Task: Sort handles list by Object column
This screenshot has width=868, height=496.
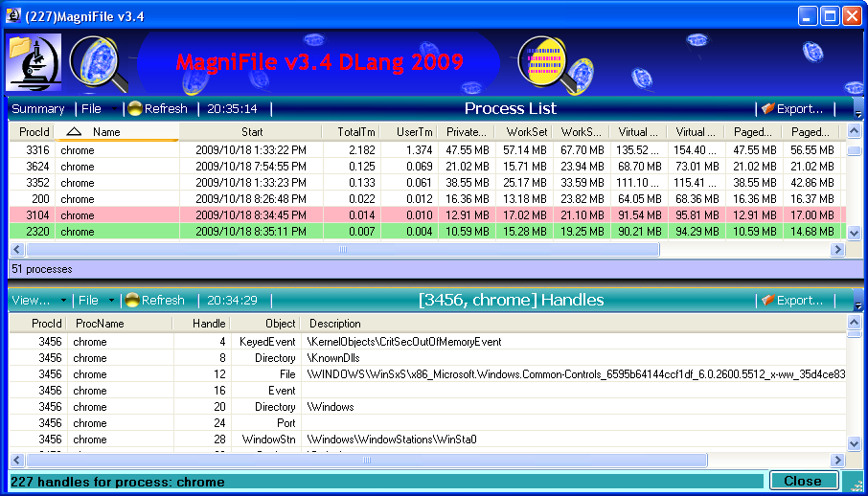Action: pos(265,324)
